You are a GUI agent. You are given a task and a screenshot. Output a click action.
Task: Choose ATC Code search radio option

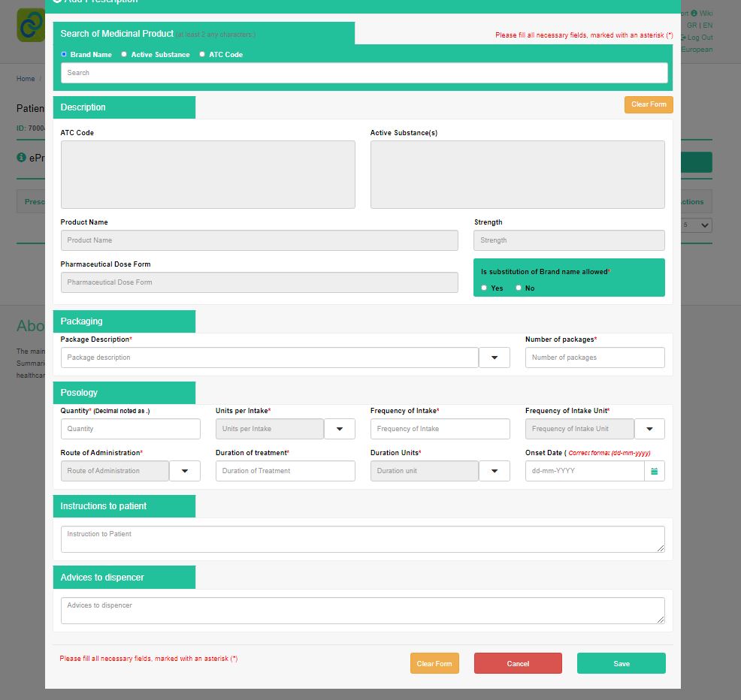coord(202,54)
